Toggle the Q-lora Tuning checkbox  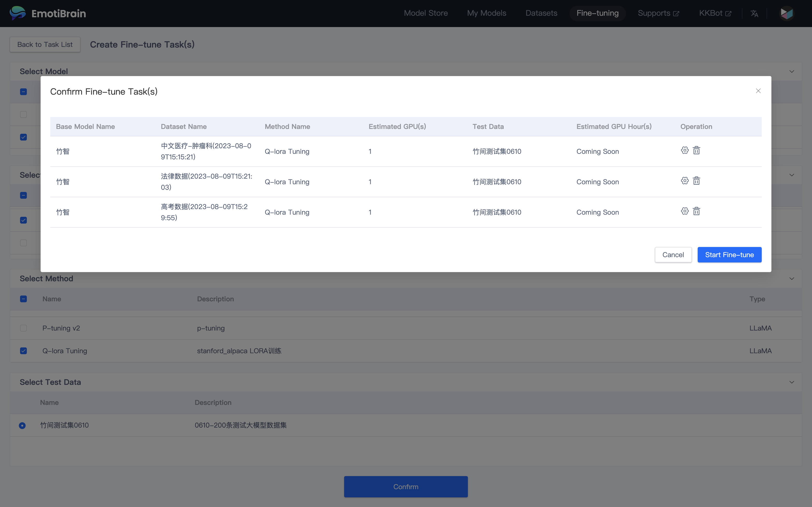point(23,351)
